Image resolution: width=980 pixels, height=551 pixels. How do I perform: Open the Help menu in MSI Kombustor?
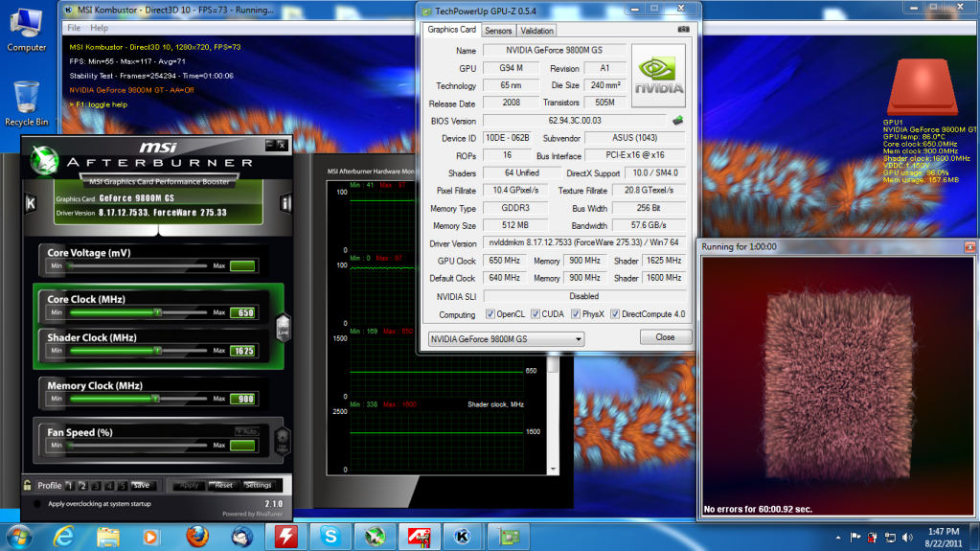click(99, 28)
